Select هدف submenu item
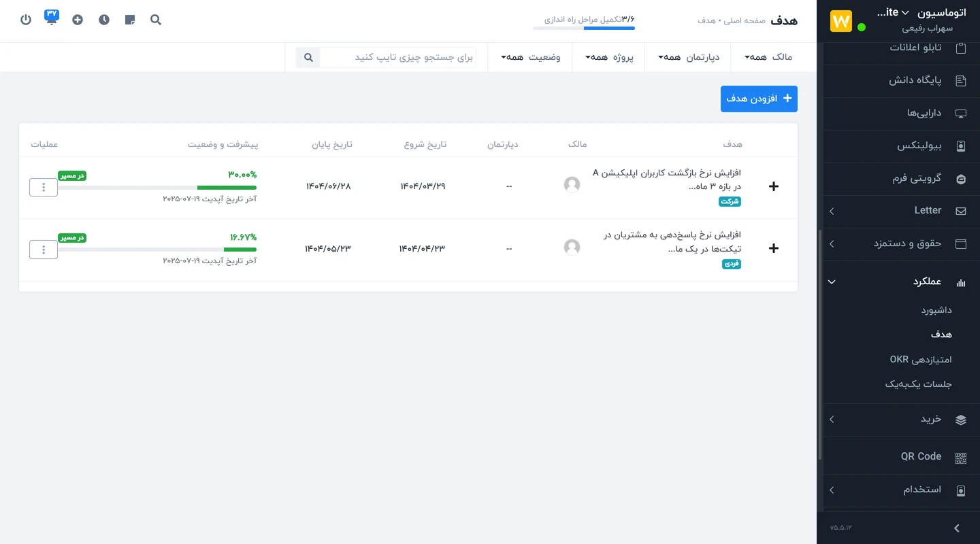The width and height of the screenshot is (980, 544). [x=941, y=335]
